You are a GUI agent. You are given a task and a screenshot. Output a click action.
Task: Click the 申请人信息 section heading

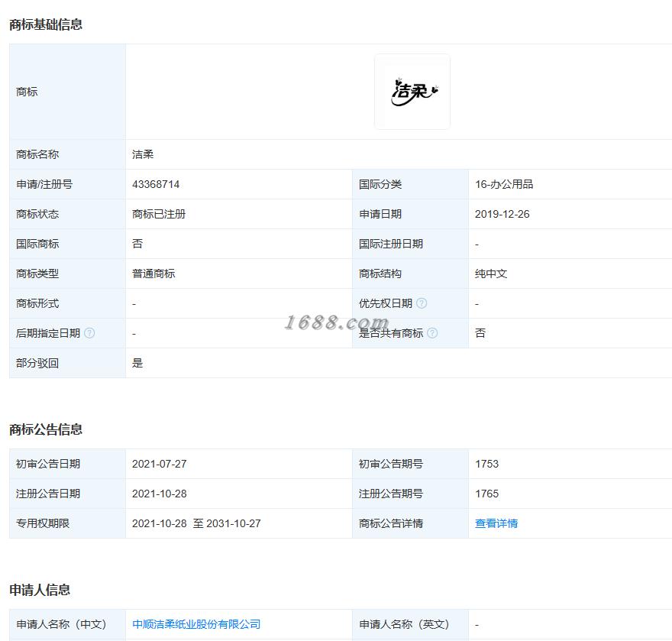(40, 590)
